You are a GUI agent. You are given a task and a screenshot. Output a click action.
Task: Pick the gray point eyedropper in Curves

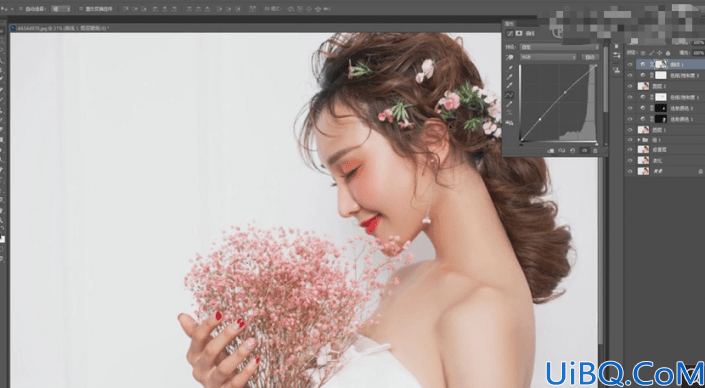coord(509,76)
